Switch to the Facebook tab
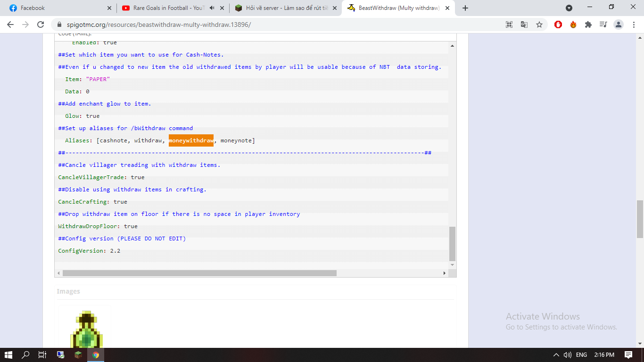644x362 pixels. 59,8
